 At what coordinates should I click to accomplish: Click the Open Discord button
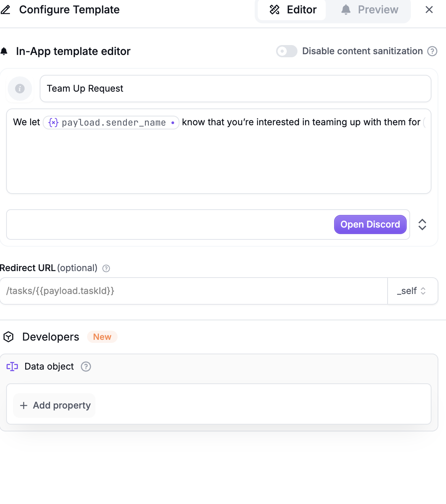click(370, 225)
